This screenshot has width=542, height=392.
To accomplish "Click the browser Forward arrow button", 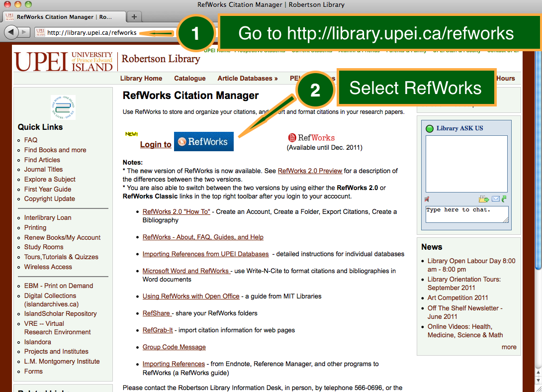I will click(24, 32).
